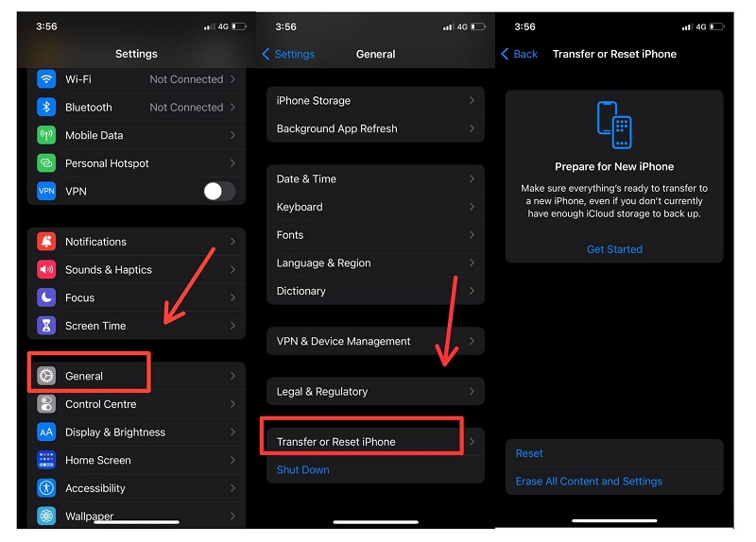Tap Back on the Transfer or Reset screen
Viewport: 756px width, 542px height.
(x=519, y=54)
